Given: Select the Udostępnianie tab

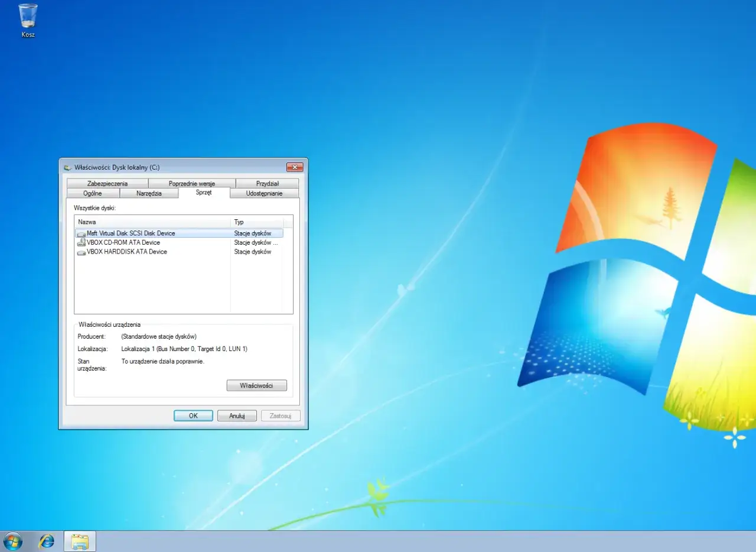Looking at the screenshot, I should (x=264, y=193).
